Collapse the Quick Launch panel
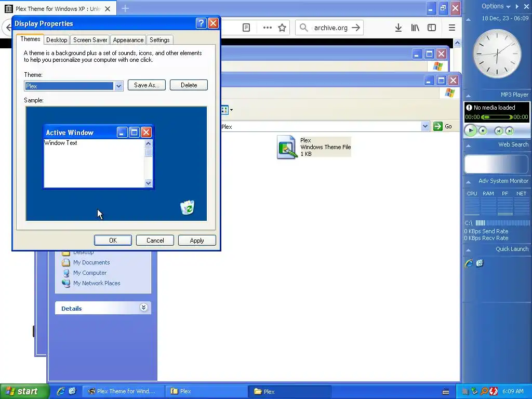Screen dimensions: 532x399 click(x=468, y=250)
